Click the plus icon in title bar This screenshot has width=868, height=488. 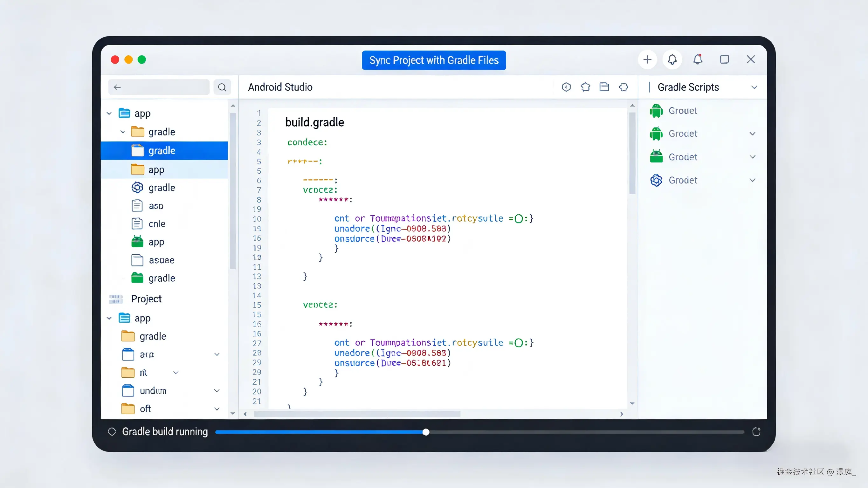tap(647, 60)
